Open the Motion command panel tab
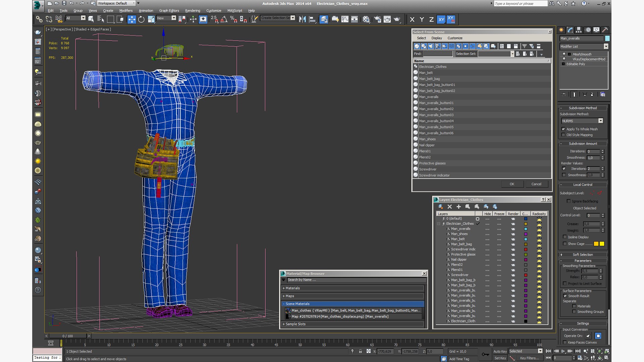The width and height of the screenshot is (644, 362). [588, 30]
